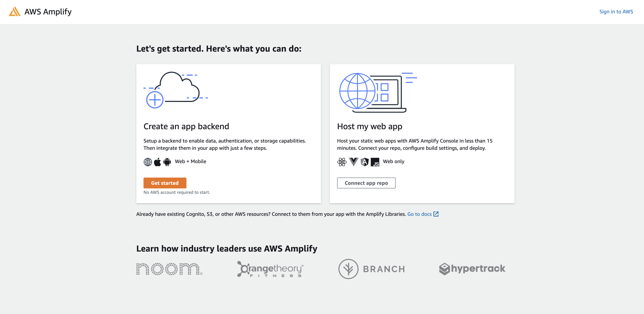Click the Orangetheory Fitness logo

(270, 269)
